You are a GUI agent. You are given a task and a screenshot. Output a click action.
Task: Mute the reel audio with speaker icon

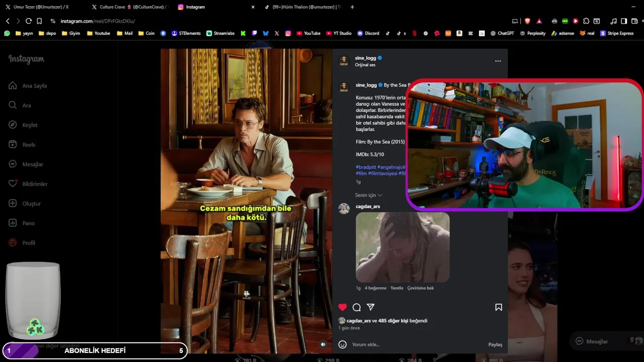coord(323,344)
